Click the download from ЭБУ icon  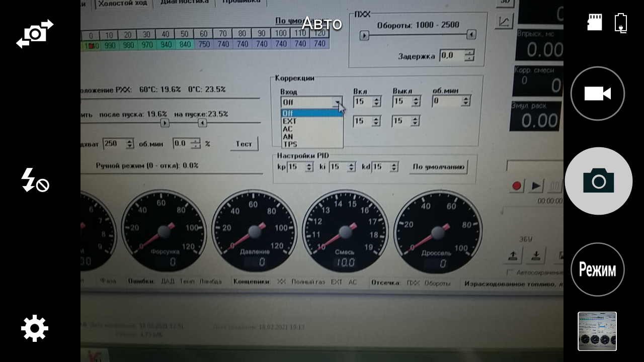click(x=536, y=255)
